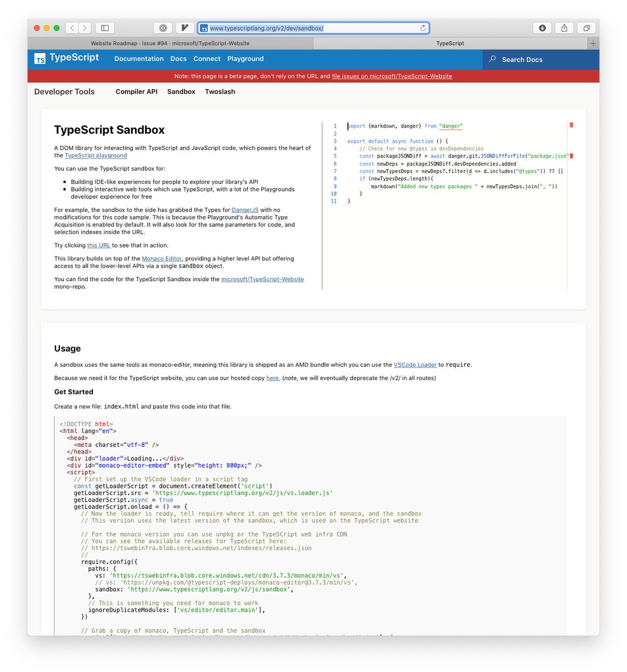Open microsoft/TypeScript-Website mono-repo link

point(263,279)
